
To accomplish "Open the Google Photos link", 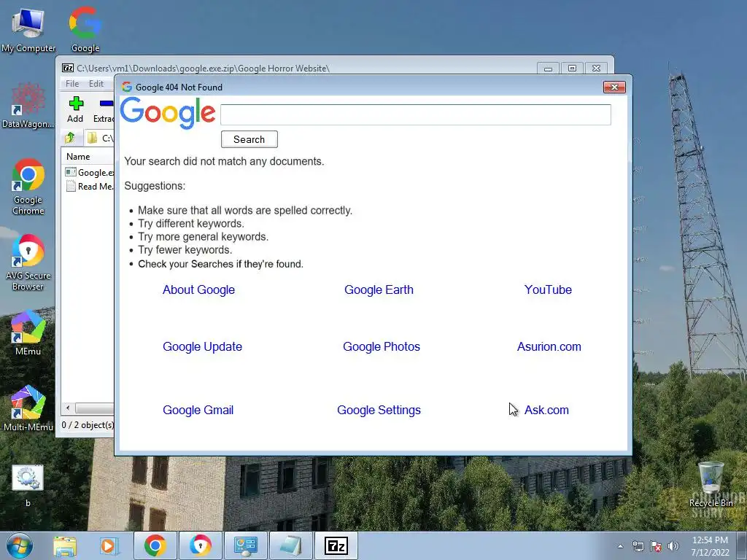I will click(382, 346).
